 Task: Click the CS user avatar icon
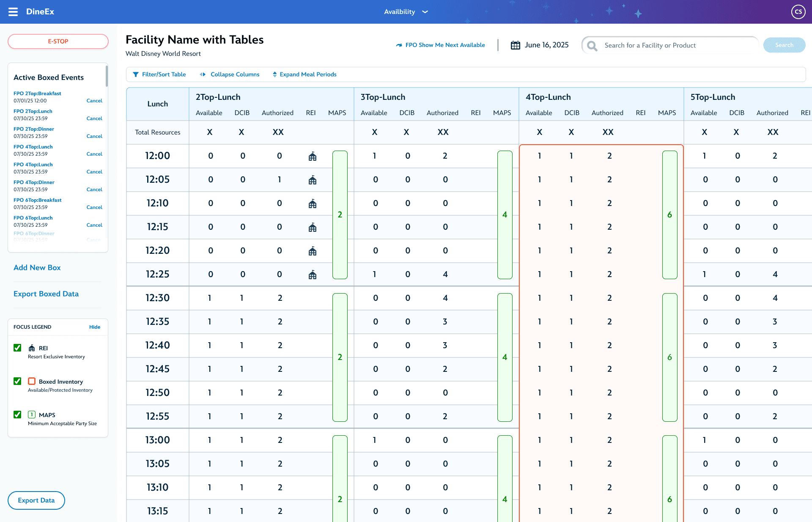point(798,12)
